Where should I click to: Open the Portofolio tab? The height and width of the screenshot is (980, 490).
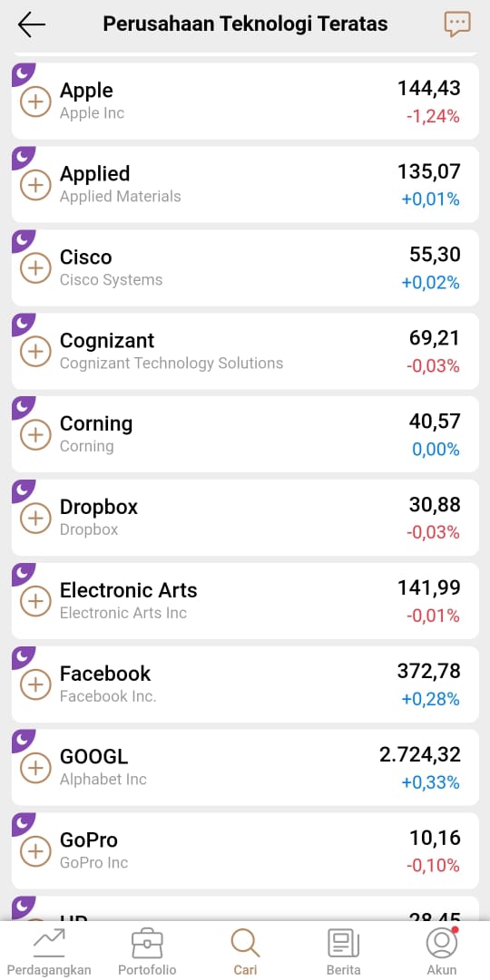point(147,952)
